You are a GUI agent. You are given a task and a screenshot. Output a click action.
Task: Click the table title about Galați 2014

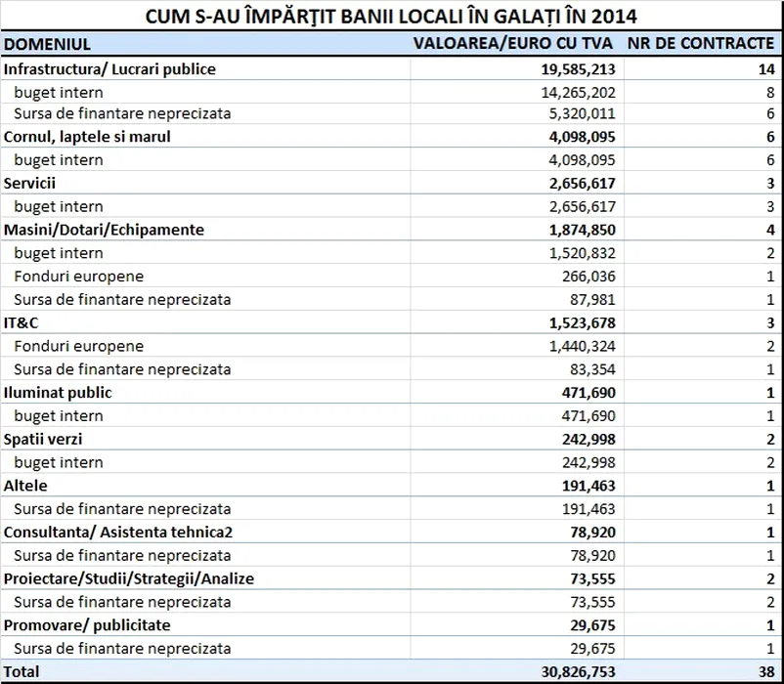[x=392, y=17]
